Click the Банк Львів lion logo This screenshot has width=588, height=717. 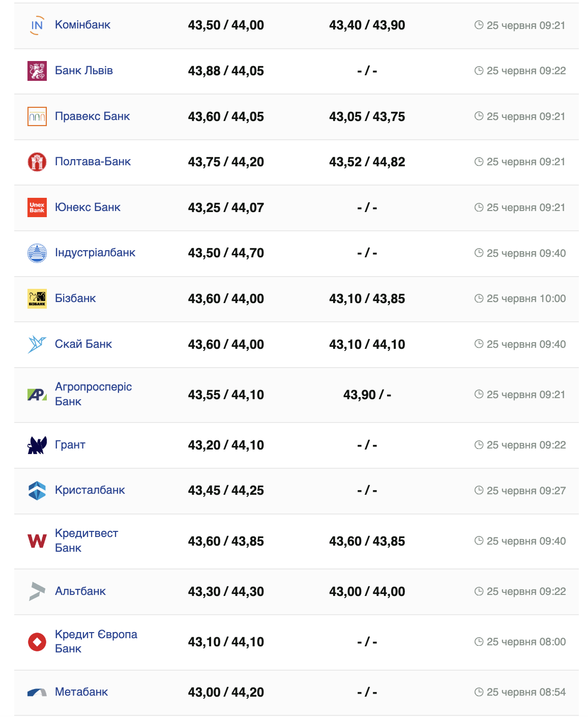click(x=37, y=71)
